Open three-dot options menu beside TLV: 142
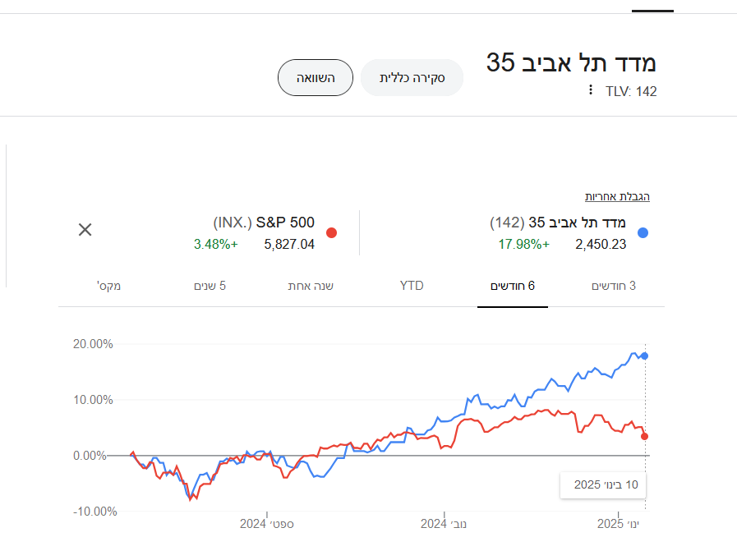The width and height of the screenshot is (737, 560). tap(590, 90)
